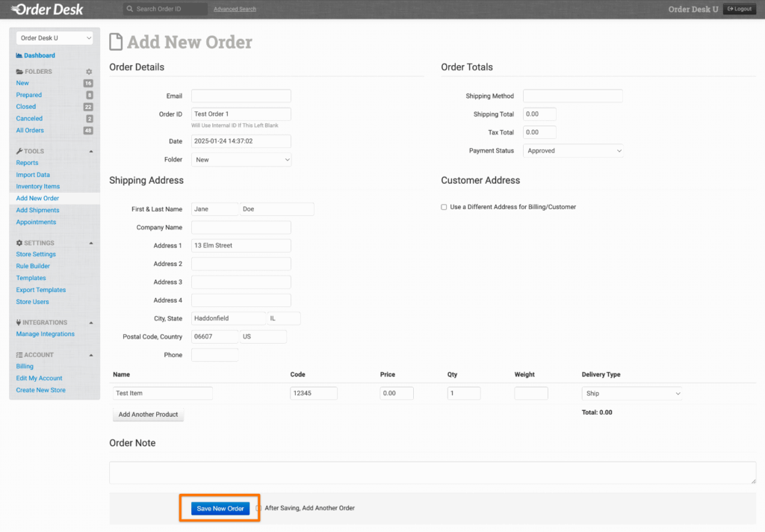Click the Address 1 field

pyautogui.click(x=241, y=246)
